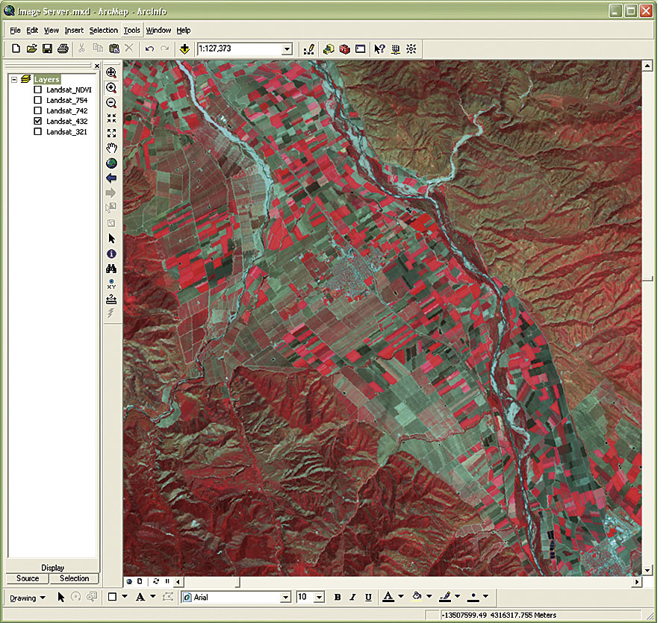Open the View menu
672x623 pixels.
(x=52, y=31)
